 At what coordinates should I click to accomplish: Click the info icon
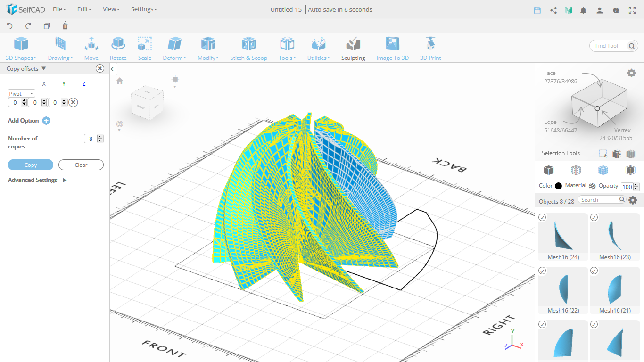616,10
